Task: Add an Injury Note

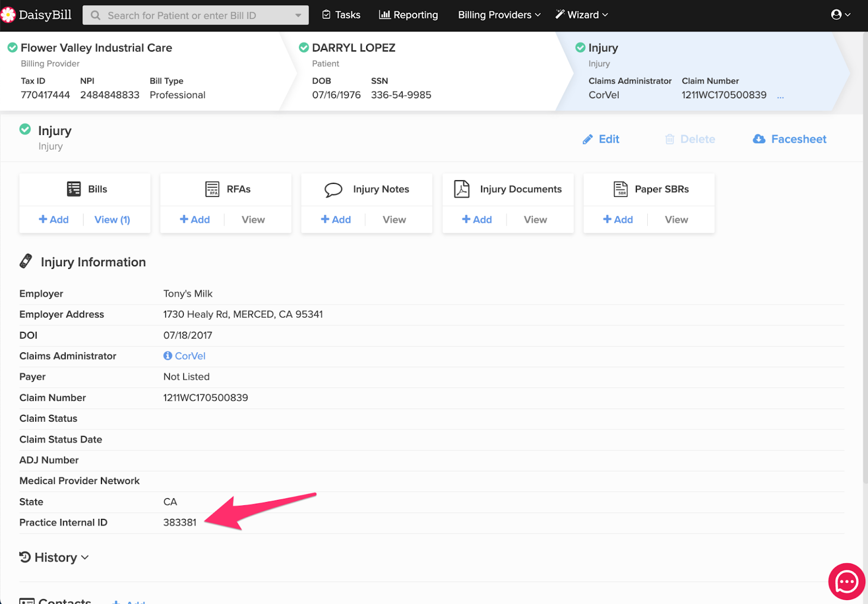Action: [335, 220]
